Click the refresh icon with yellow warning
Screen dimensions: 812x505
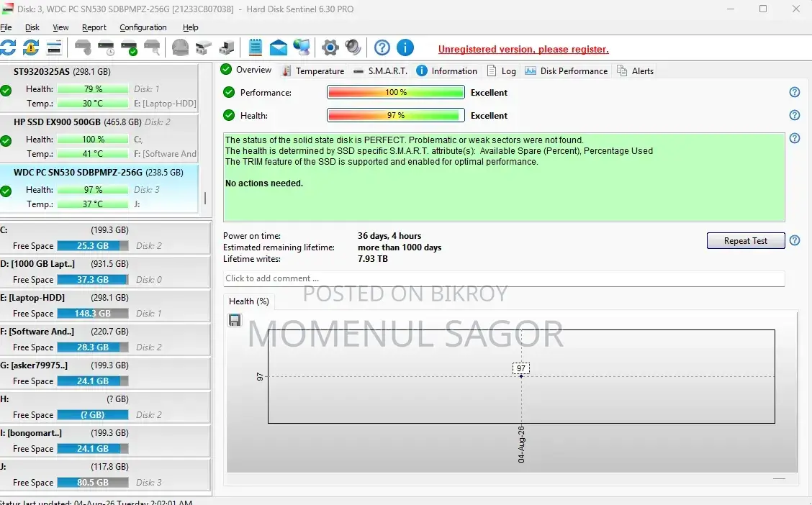tap(30, 47)
